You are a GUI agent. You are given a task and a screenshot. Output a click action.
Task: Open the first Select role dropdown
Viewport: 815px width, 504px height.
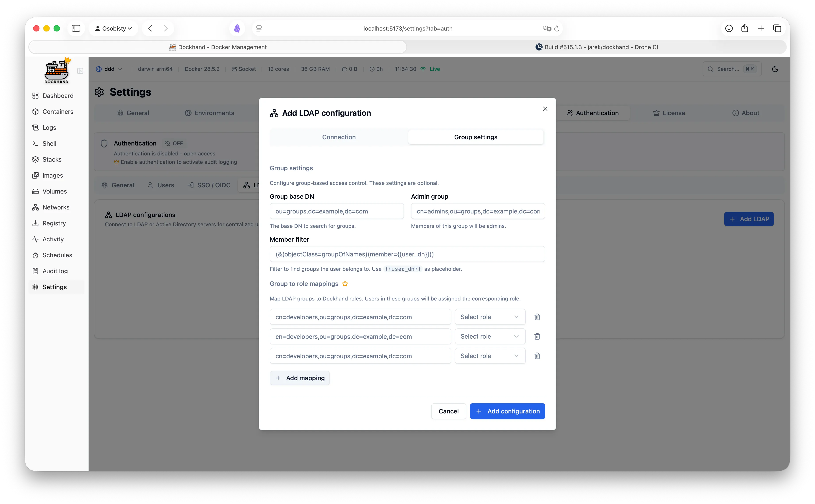point(490,317)
